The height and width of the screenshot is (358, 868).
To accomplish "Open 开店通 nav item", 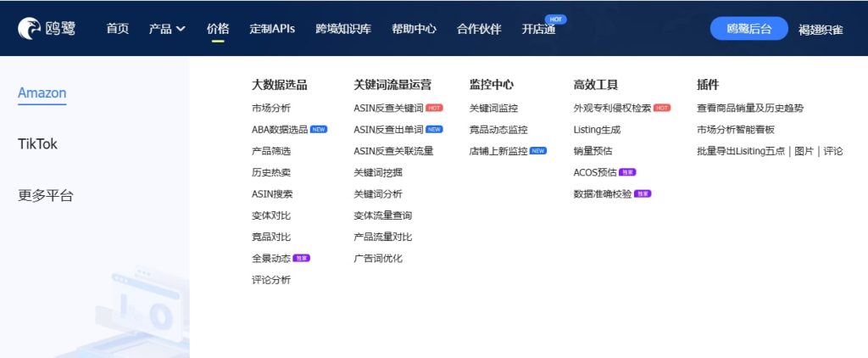I will [538, 29].
